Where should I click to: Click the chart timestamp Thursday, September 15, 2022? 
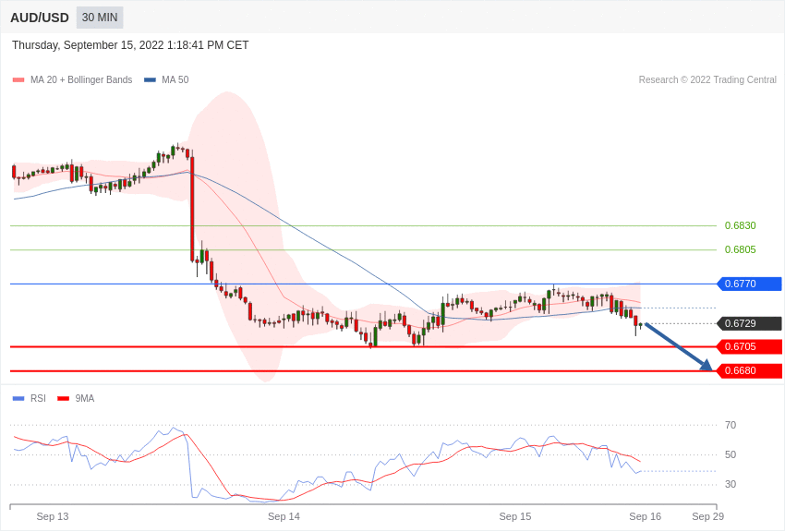tap(130, 45)
